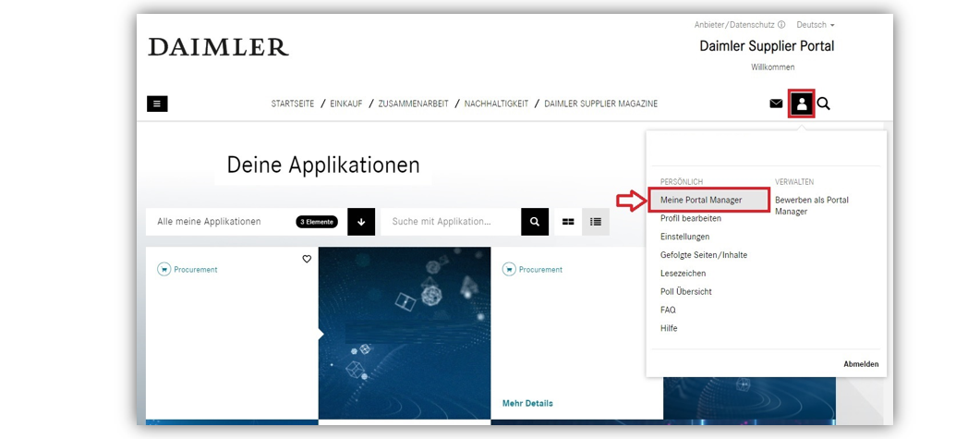Open the first blue application thumbnail
The width and height of the screenshot is (980, 439).
405,333
